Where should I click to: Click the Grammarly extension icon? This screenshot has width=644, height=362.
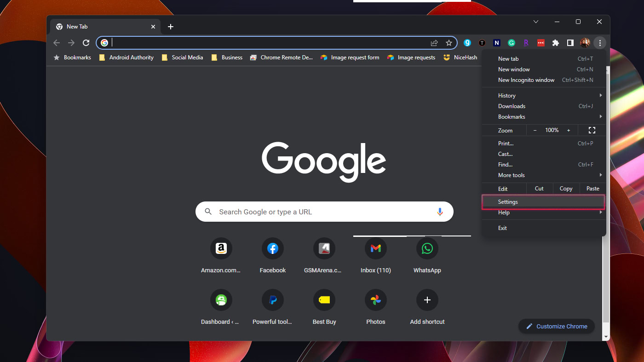coord(511,43)
